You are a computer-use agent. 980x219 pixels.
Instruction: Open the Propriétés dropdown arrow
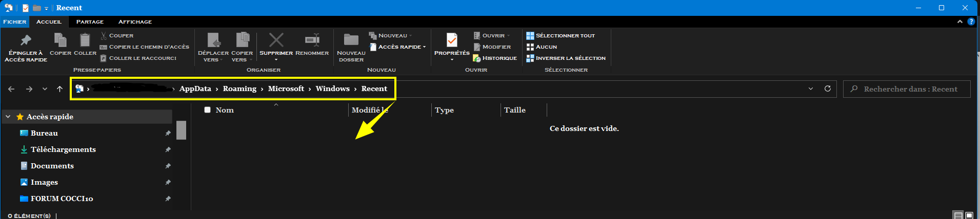pos(452,60)
